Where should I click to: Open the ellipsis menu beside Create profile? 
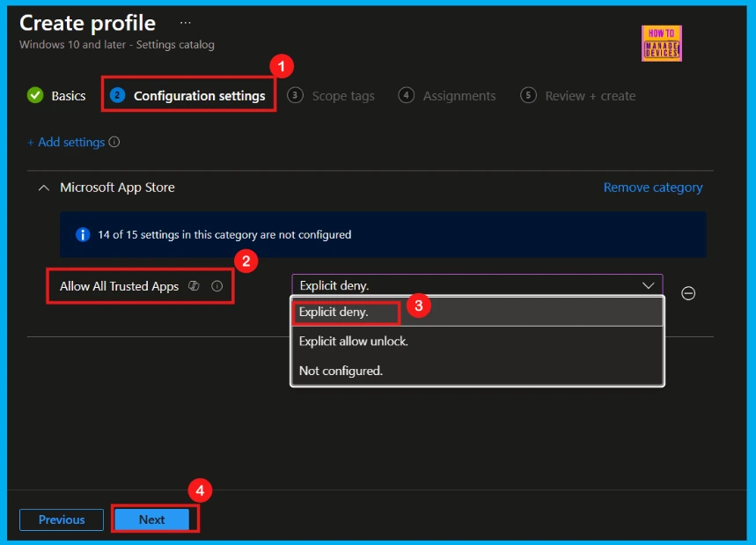click(185, 23)
